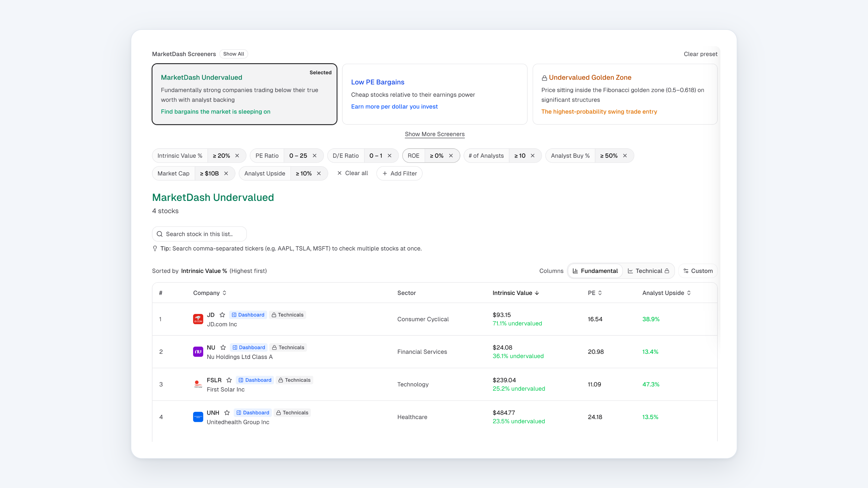Open locked Technicals for JD
This screenshot has width=868, height=488.
coord(288,315)
